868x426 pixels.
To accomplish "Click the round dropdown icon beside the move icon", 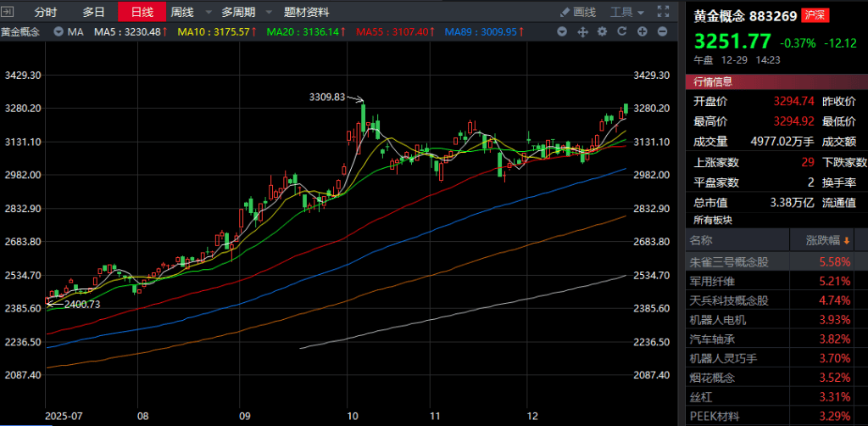I will coord(563,31).
